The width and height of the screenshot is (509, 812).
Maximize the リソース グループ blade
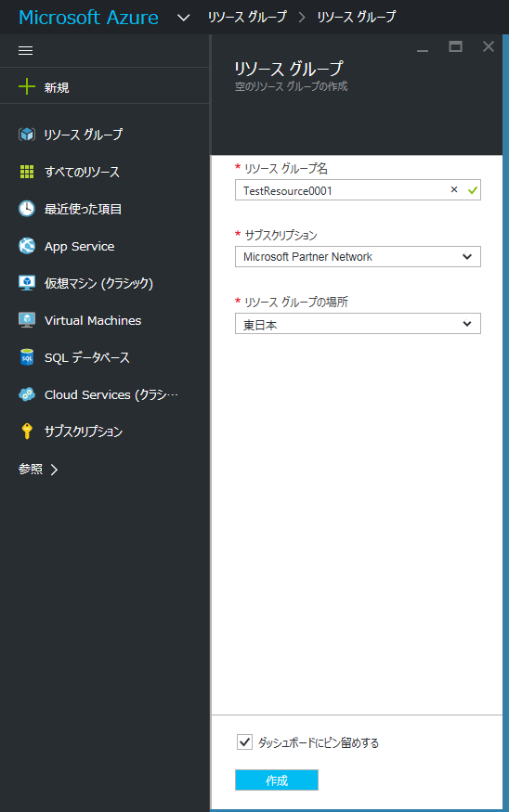pos(456,46)
